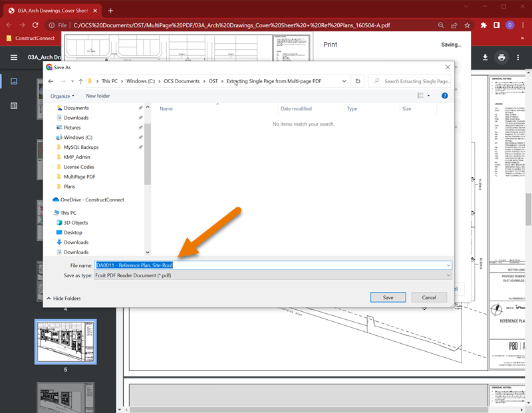Open Desktop in the navigation pane
The width and height of the screenshot is (532, 413).
tap(72, 233)
